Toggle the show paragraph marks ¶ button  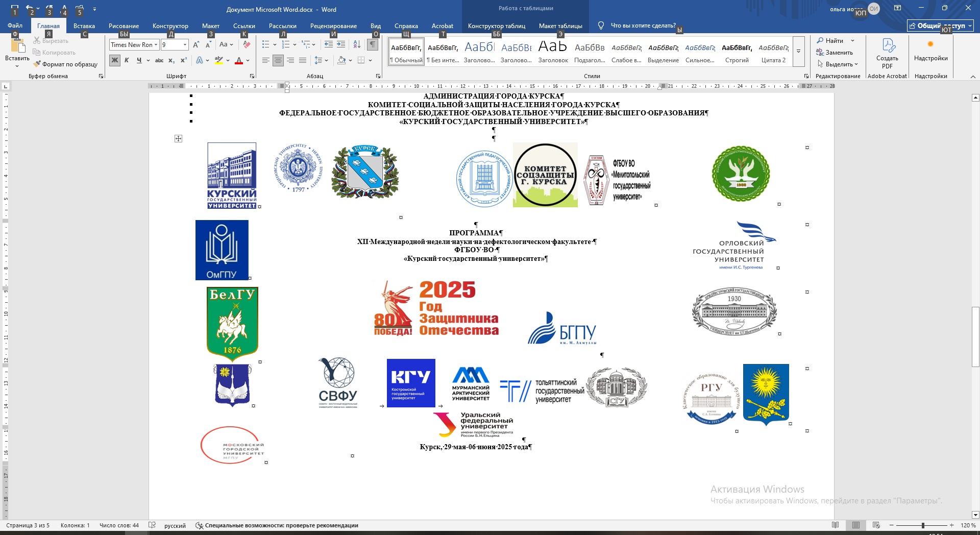point(373,45)
